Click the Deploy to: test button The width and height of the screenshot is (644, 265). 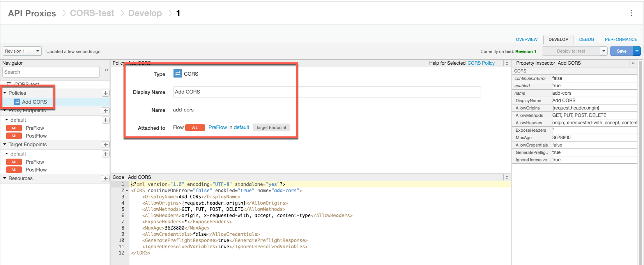click(x=571, y=51)
